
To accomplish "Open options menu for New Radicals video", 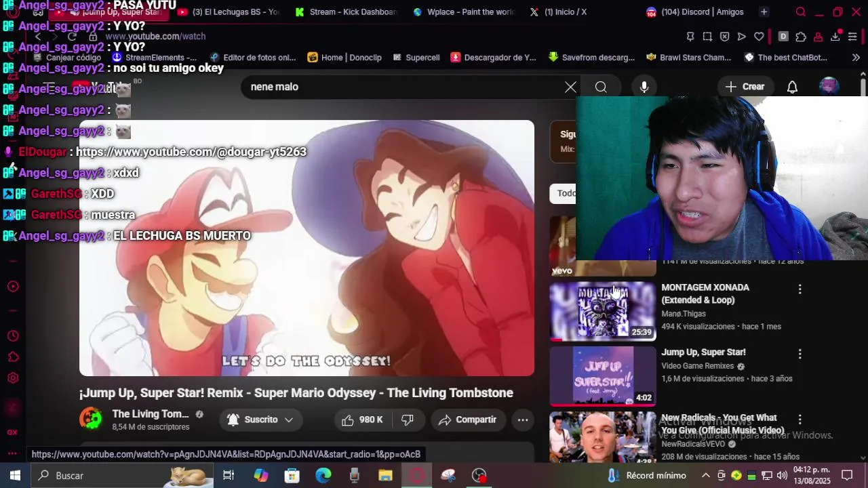I will coord(800,420).
